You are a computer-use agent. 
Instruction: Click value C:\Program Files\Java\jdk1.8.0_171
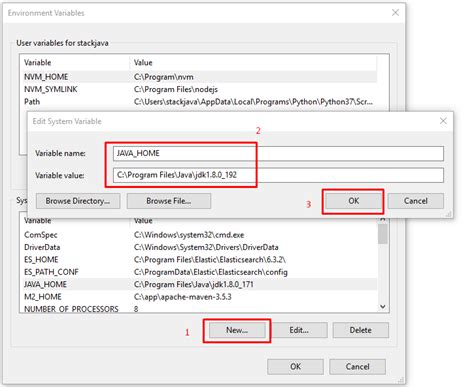(194, 284)
